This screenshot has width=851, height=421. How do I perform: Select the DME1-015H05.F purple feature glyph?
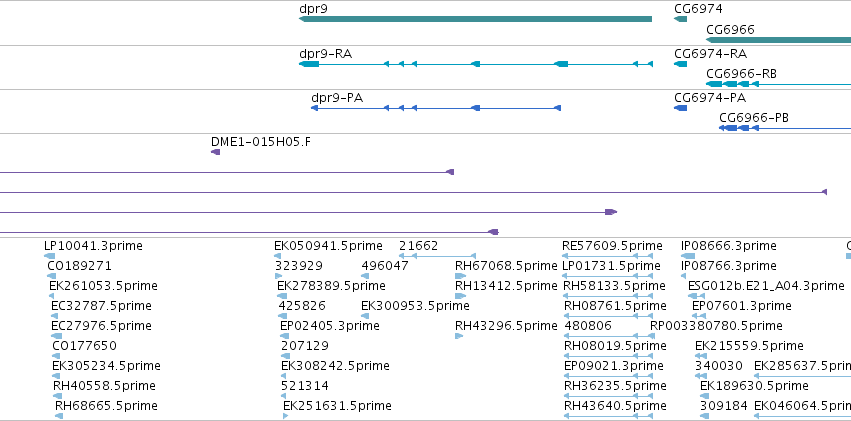click(215, 152)
